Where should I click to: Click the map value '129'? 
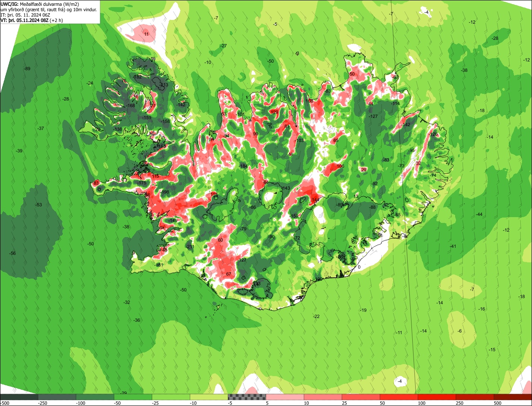coord(274,112)
